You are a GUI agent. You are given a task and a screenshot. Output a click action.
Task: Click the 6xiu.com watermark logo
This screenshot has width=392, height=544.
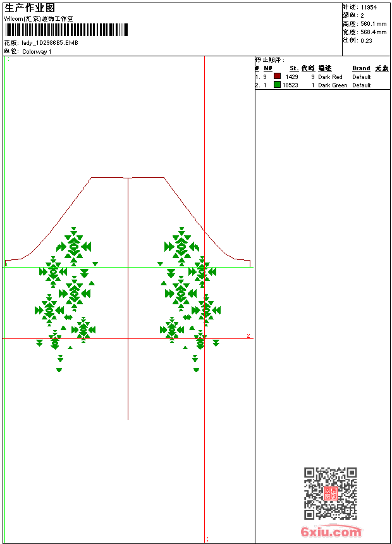[331, 532]
